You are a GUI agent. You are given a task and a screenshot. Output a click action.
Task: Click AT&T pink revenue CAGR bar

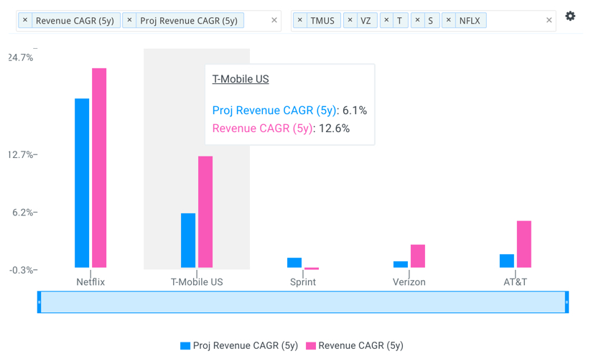click(524, 244)
